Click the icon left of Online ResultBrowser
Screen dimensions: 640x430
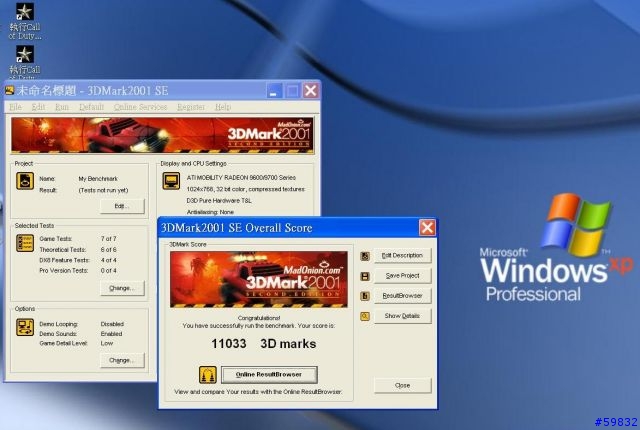click(x=208, y=375)
